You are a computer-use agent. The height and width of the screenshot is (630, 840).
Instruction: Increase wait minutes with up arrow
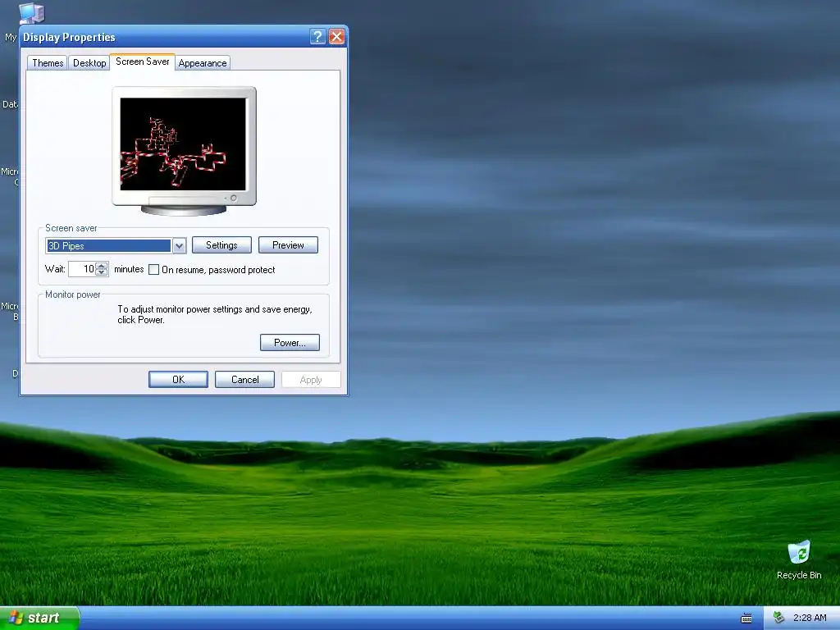(x=101, y=265)
